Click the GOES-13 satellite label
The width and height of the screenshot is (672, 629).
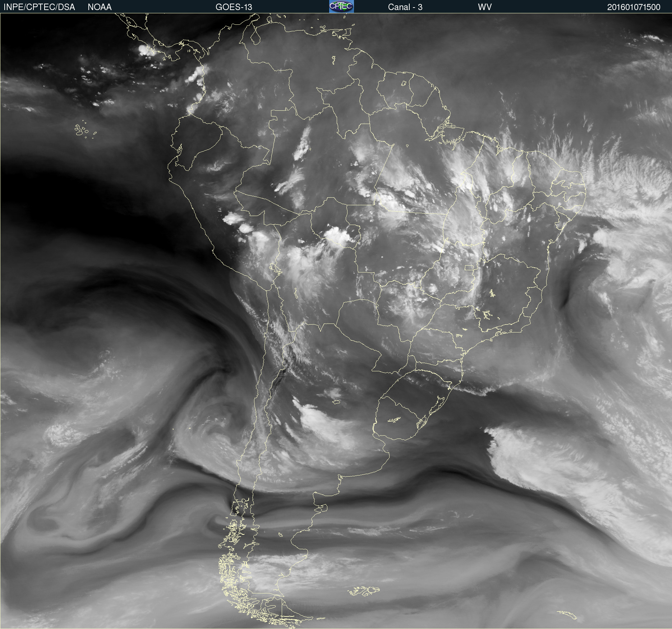(234, 7)
